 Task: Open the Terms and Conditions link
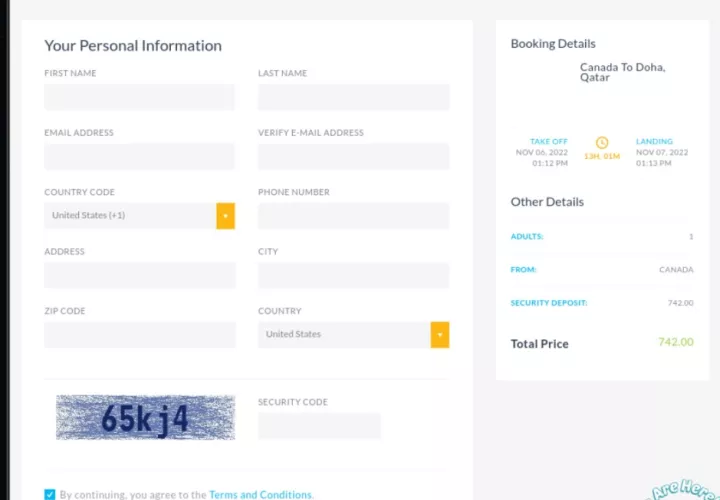[x=260, y=494]
